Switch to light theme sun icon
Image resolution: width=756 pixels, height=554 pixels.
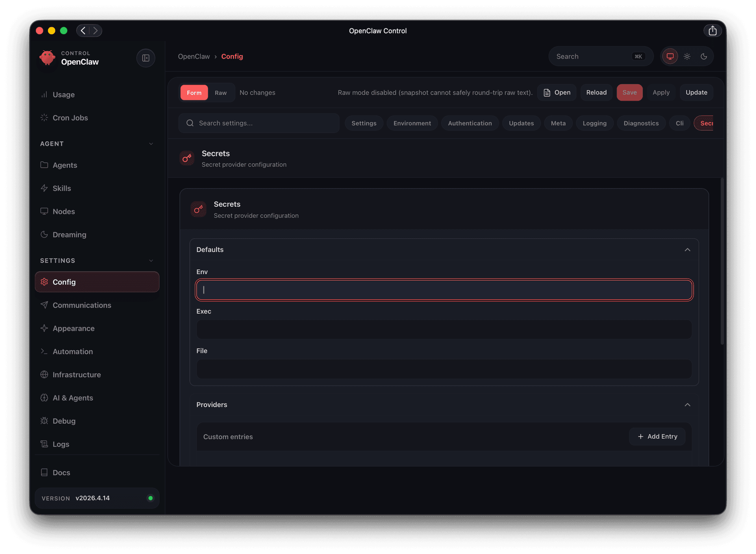click(687, 56)
